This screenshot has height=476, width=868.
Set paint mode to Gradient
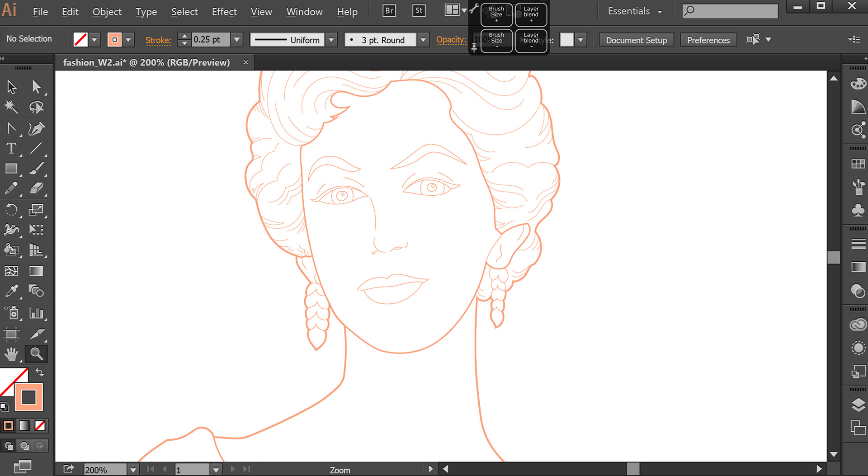(24, 425)
